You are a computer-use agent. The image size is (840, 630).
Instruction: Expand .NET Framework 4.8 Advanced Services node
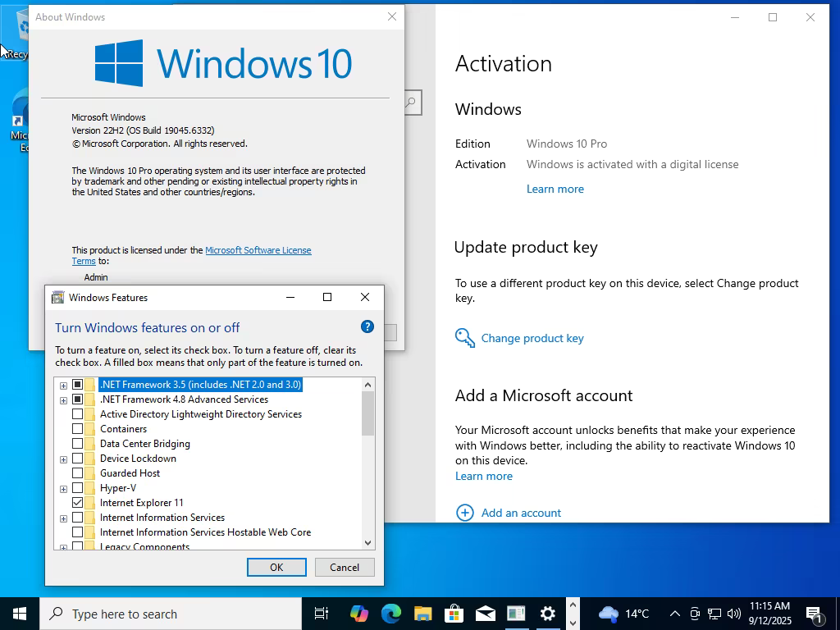(x=63, y=400)
